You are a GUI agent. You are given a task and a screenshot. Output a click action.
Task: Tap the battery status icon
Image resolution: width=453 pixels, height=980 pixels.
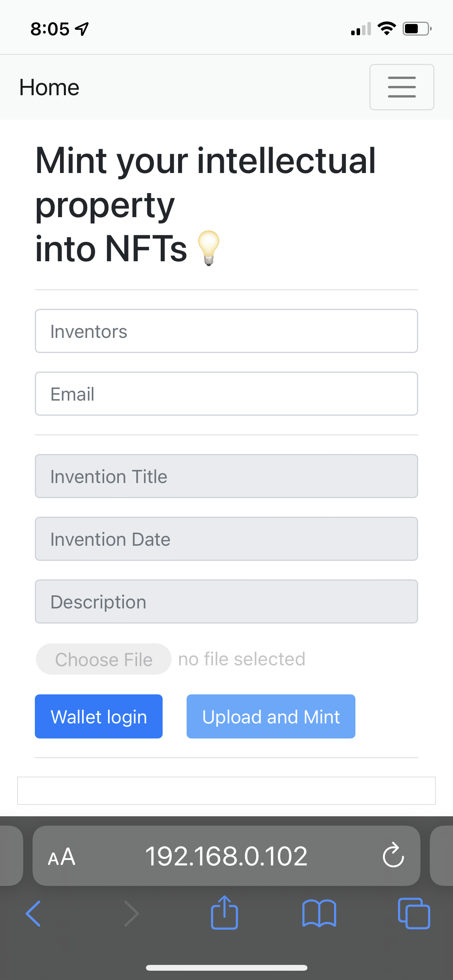pyautogui.click(x=417, y=29)
